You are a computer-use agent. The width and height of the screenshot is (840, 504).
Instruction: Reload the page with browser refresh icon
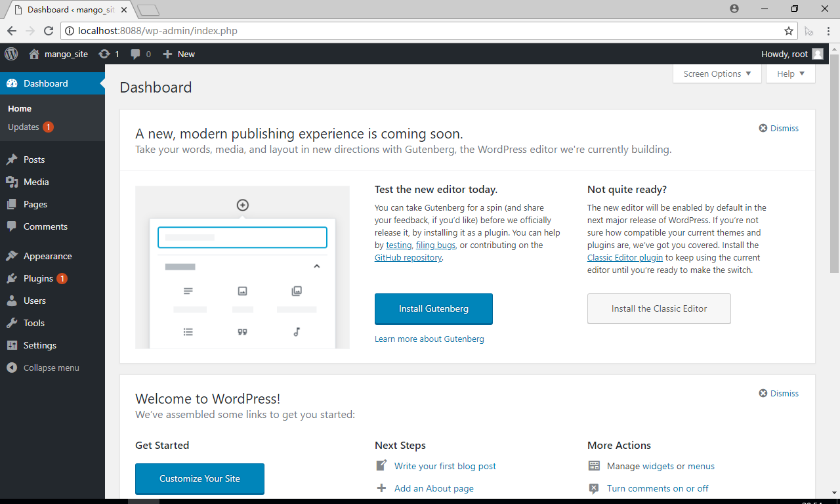(49, 31)
